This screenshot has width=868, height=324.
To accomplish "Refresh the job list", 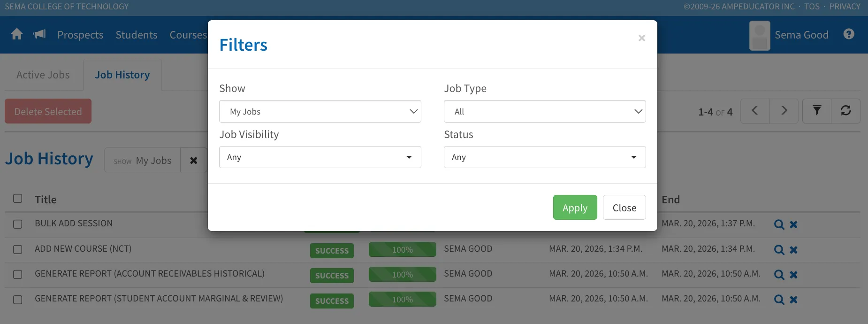I will point(846,111).
